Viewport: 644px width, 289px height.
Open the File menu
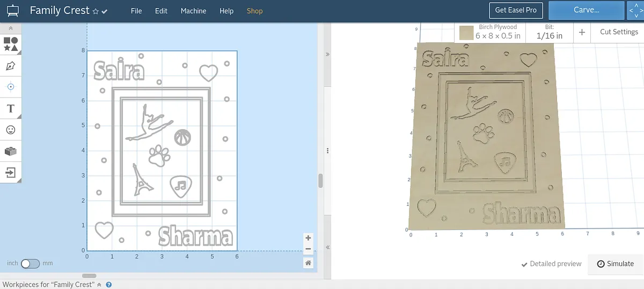coord(136,11)
